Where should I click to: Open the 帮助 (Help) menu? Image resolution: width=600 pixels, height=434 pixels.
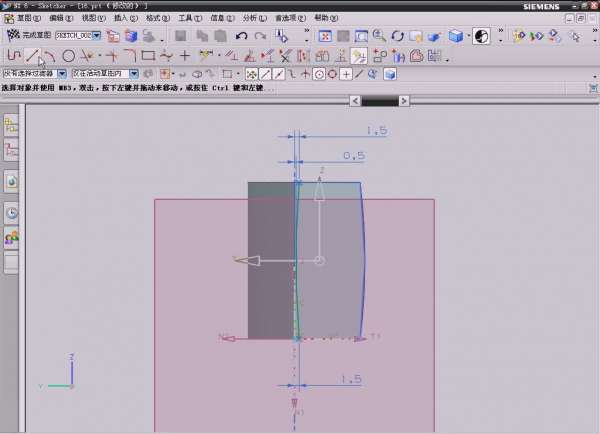click(325, 18)
